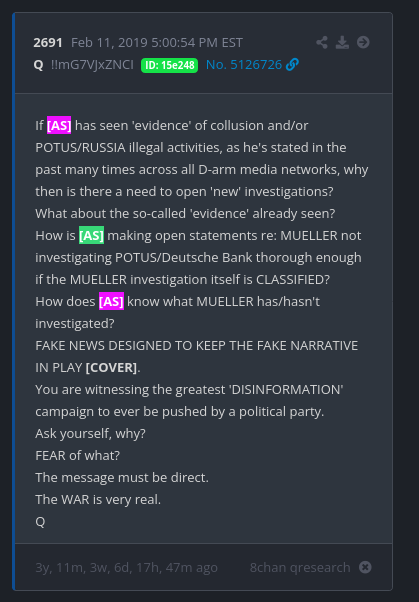Click the Q signature at post end
The height and width of the screenshot is (602, 419).
point(40,521)
